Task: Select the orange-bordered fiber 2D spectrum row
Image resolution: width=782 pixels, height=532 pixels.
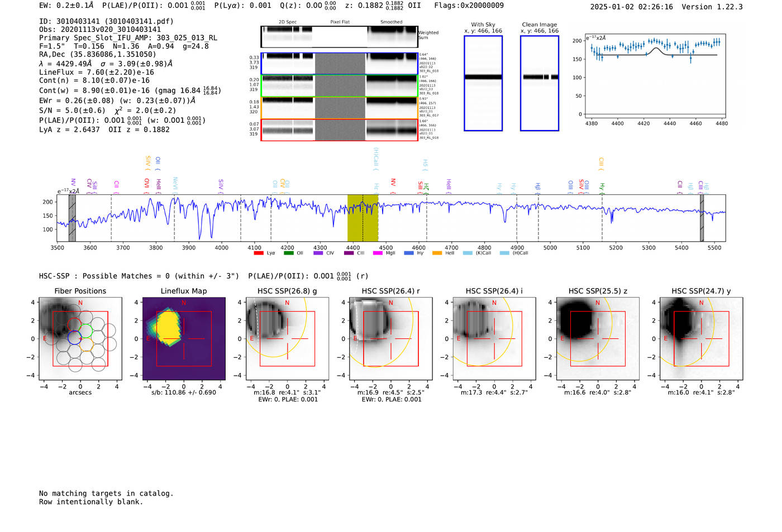Action: coord(340,108)
